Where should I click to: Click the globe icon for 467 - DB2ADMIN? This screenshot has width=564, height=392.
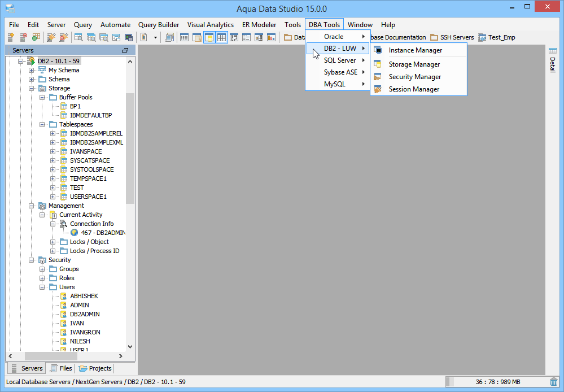point(75,233)
